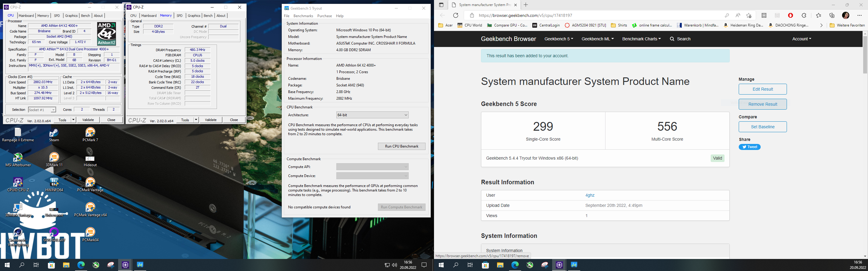Select the PCMark04 desktop shortcut
This screenshot has height=271, width=868.
point(90,235)
